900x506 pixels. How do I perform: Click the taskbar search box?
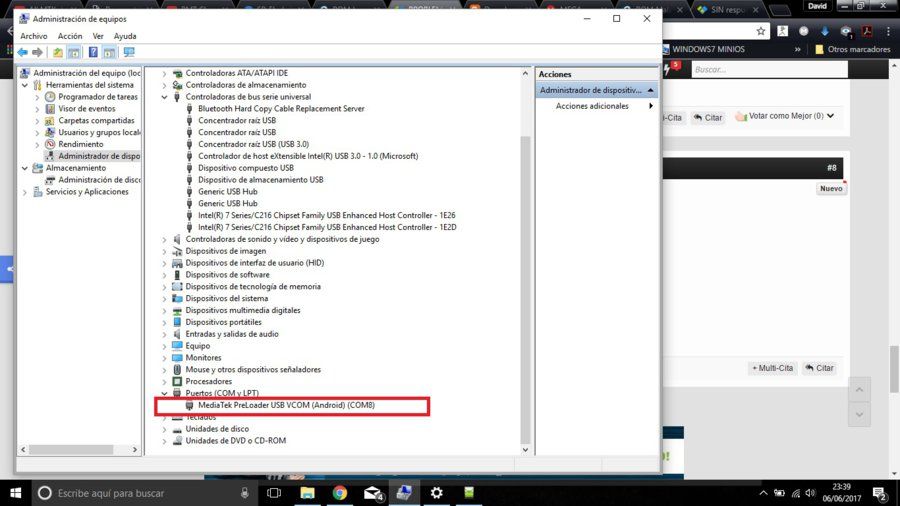(143, 493)
